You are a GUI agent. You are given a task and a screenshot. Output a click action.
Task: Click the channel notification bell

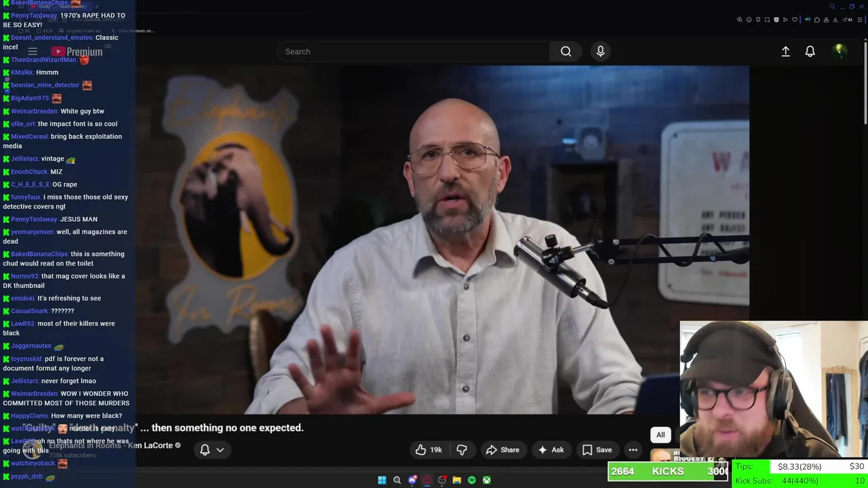pyautogui.click(x=205, y=449)
